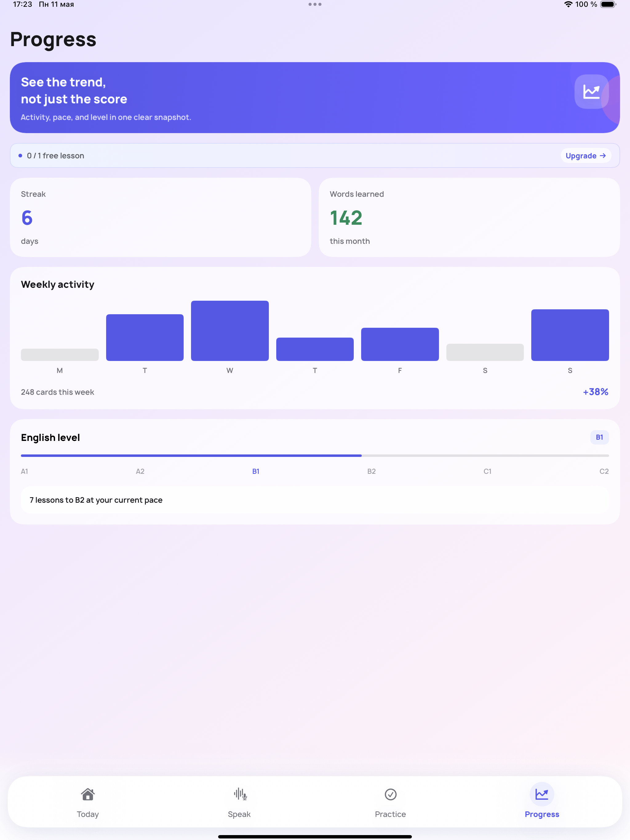The image size is (630, 840).
Task: Tap the Monday gray activity bar
Action: pyautogui.click(x=60, y=355)
